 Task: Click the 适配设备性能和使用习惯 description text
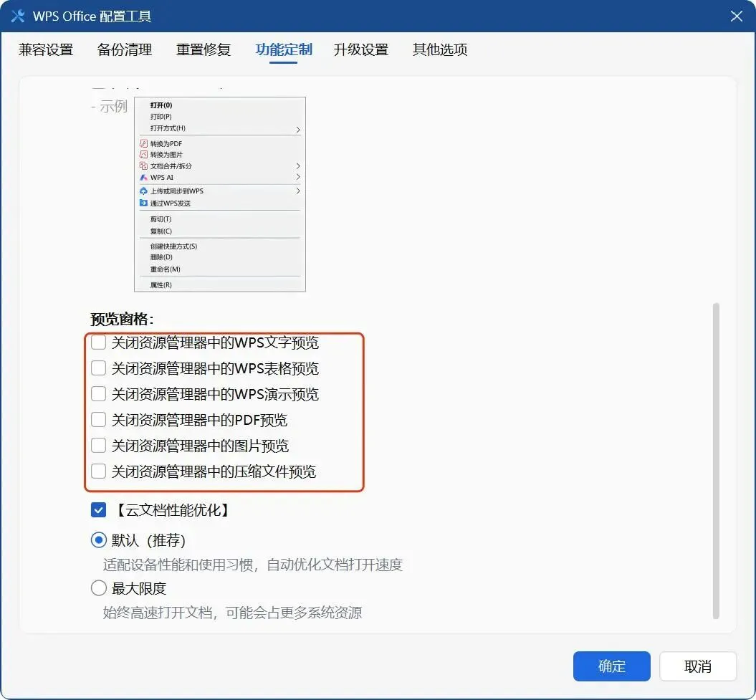coord(252,565)
